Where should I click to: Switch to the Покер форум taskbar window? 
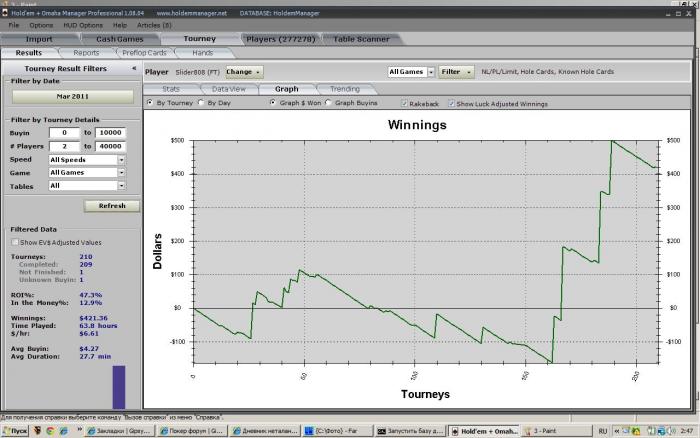193,431
